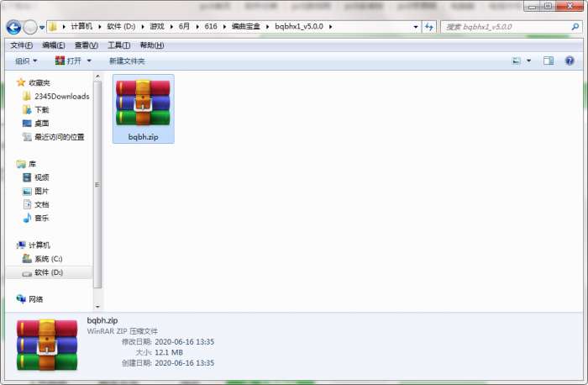Click the WinRAR archive icon in details pane
588x385 pixels.
click(x=47, y=345)
